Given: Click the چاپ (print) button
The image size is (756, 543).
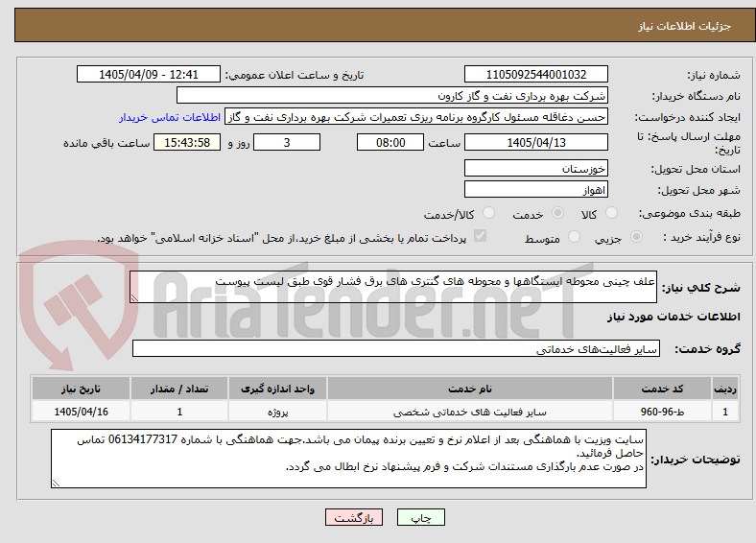Looking at the screenshot, I should click(420, 517).
